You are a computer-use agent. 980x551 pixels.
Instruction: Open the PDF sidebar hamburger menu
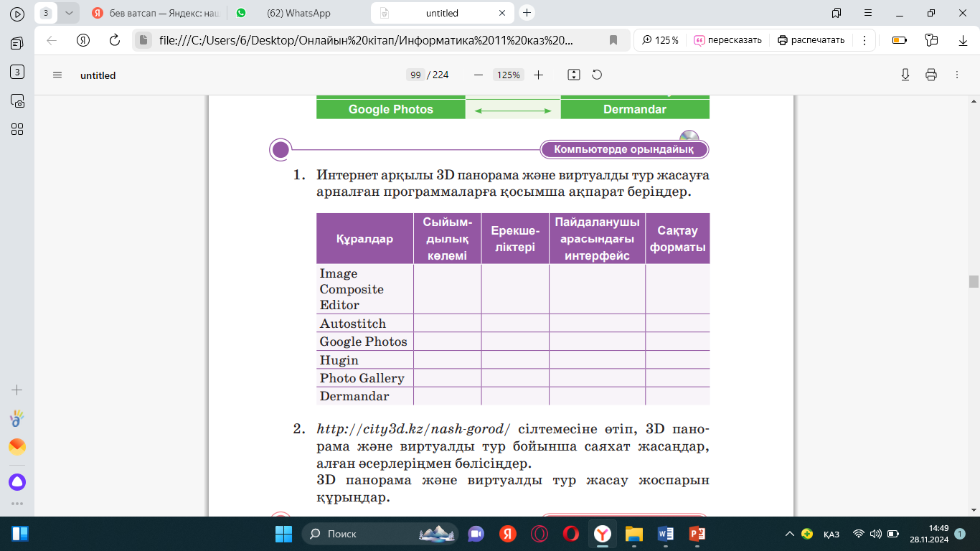tap(57, 75)
